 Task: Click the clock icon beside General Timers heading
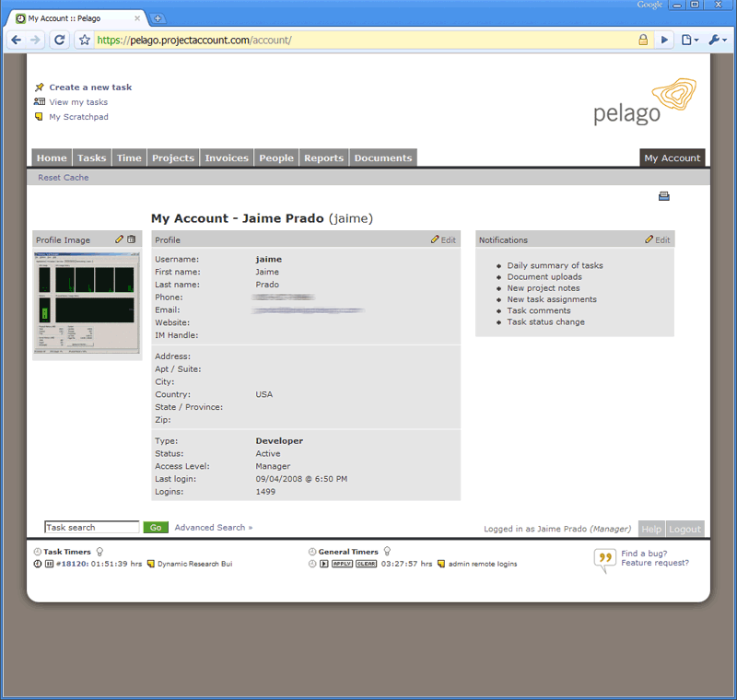tap(312, 552)
